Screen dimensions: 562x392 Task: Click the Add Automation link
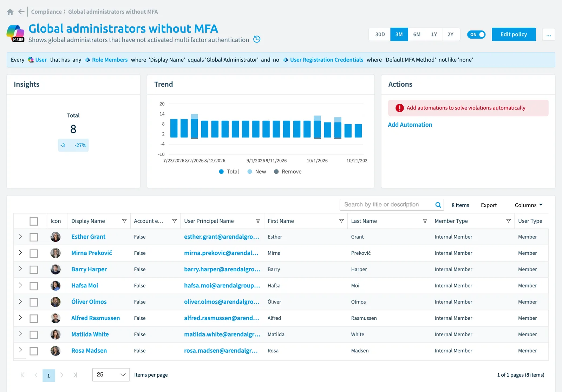[x=410, y=125]
